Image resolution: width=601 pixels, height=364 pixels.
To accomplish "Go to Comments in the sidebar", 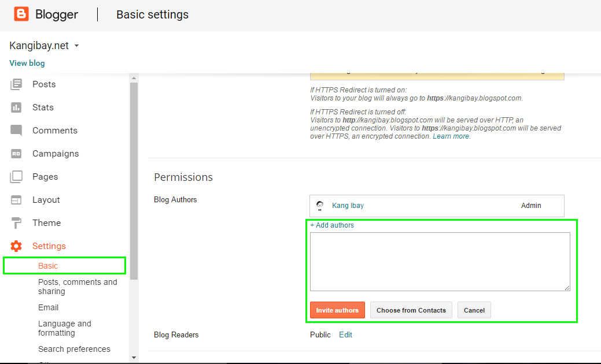I will coord(55,131).
